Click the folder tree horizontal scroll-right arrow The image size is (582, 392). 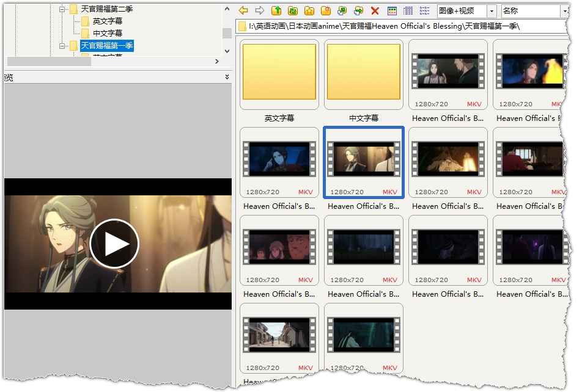point(217,61)
